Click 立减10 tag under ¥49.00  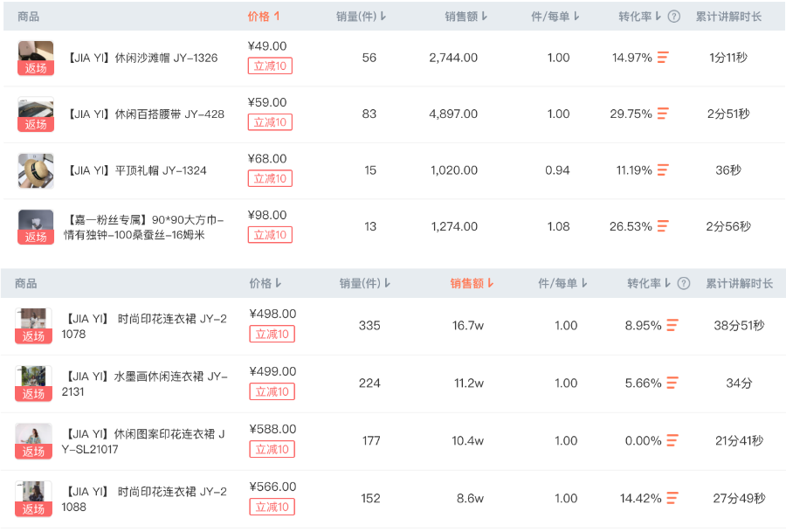point(270,66)
